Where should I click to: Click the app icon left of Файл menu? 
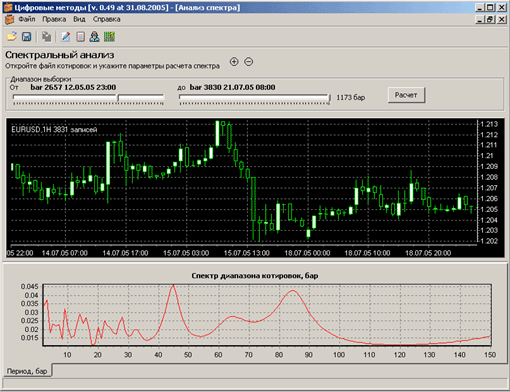[x=9, y=19]
